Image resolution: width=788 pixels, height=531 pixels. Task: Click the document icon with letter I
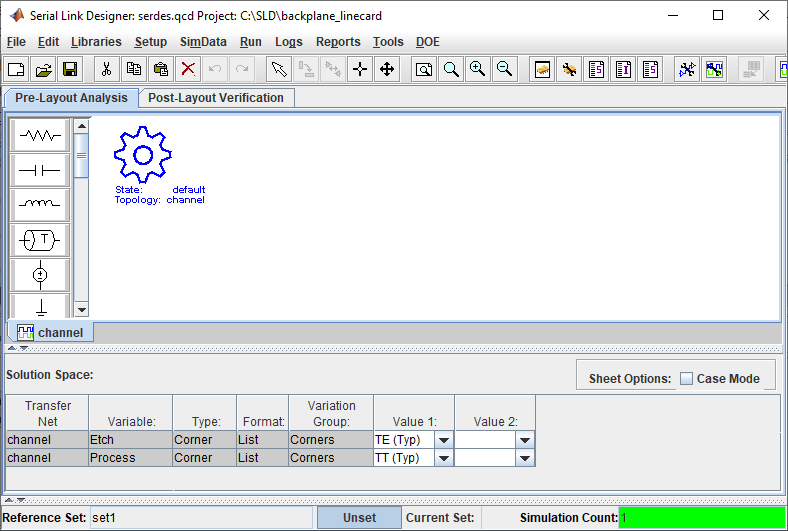click(623, 69)
